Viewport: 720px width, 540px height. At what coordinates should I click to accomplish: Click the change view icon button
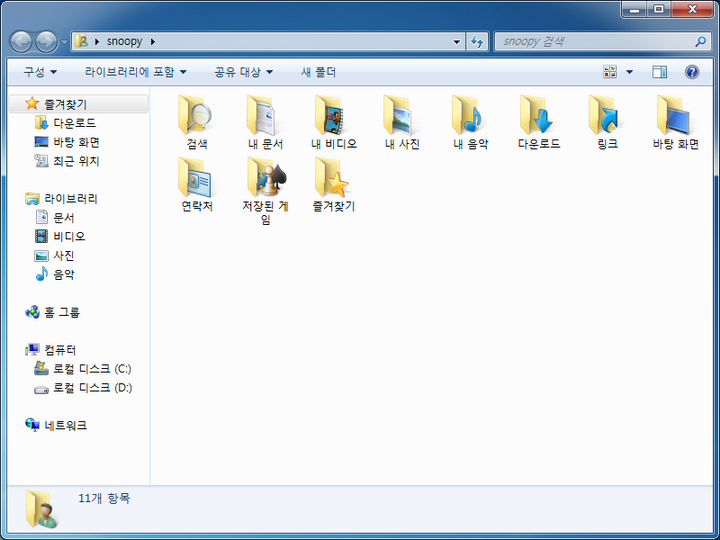click(610, 72)
